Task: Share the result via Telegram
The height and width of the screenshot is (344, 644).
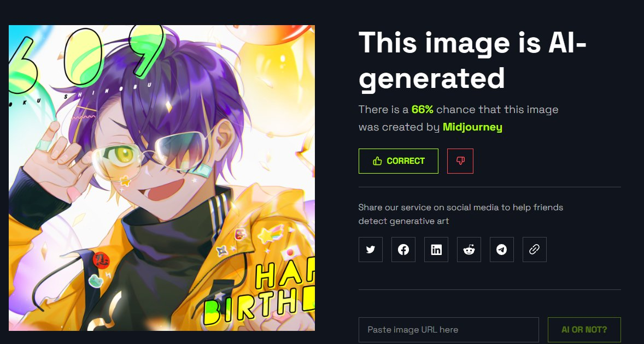Action: point(501,250)
